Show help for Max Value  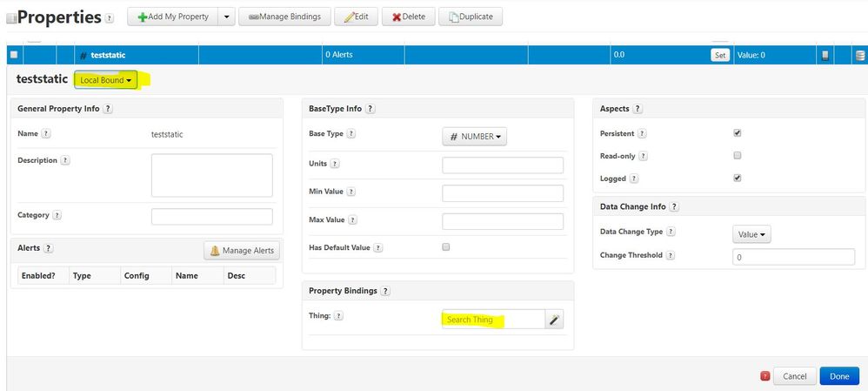tap(352, 219)
